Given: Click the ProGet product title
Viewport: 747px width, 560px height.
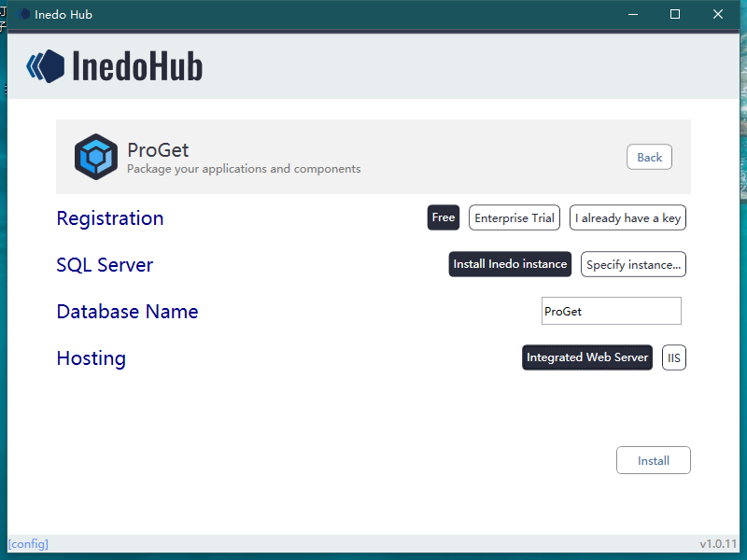Looking at the screenshot, I should click(x=158, y=150).
